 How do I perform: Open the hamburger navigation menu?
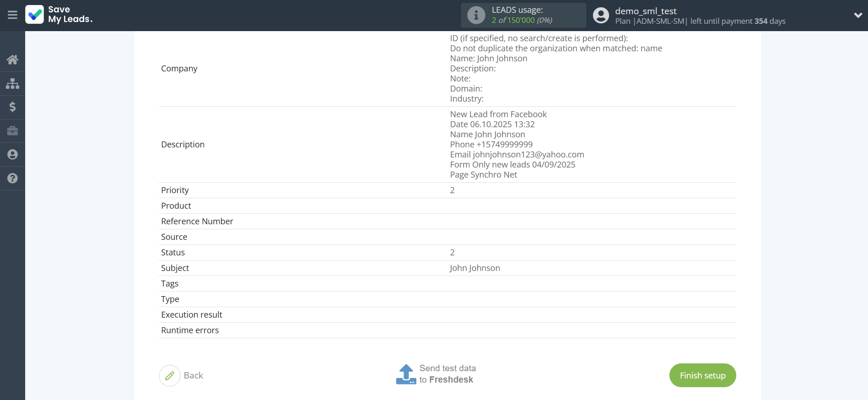click(x=12, y=15)
